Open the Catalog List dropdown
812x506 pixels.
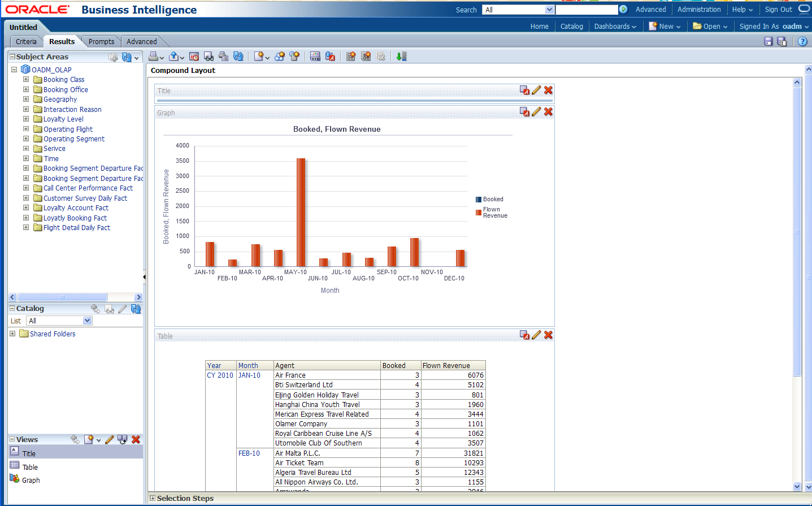[87, 321]
